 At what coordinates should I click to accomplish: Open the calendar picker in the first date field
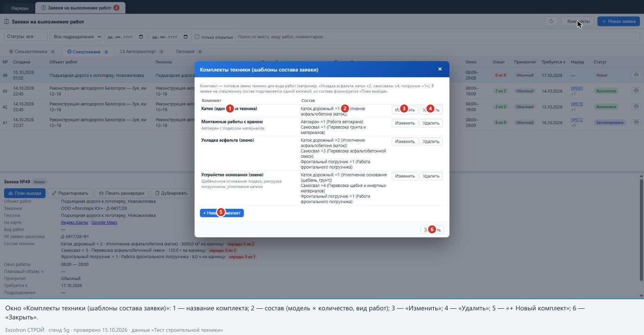[x=141, y=37]
